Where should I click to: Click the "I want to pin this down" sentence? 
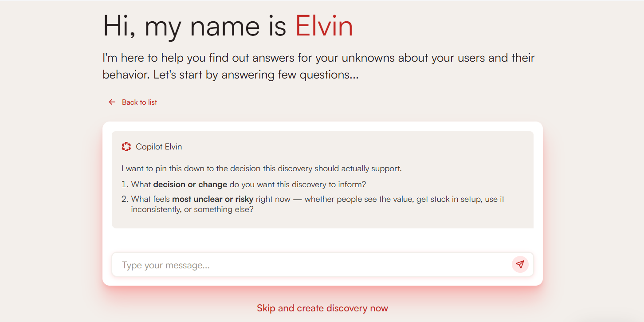pyautogui.click(x=262, y=169)
